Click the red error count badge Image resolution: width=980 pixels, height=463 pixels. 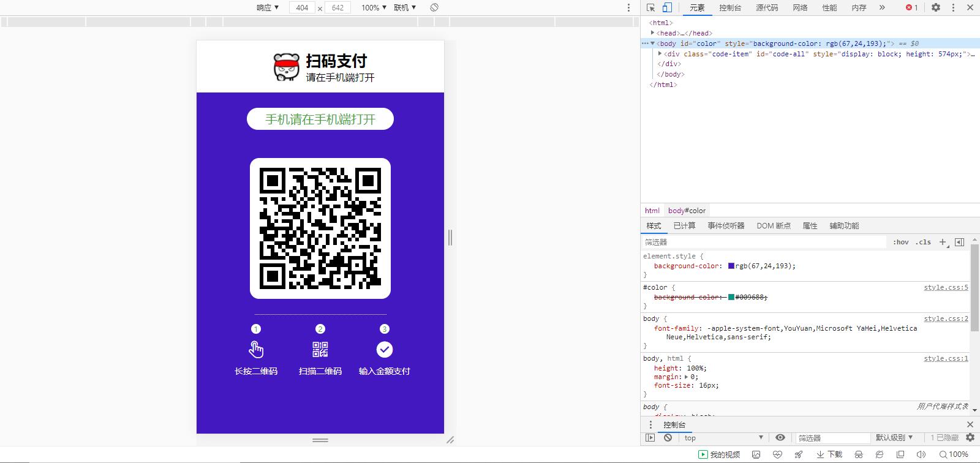(x=911, y=7)
